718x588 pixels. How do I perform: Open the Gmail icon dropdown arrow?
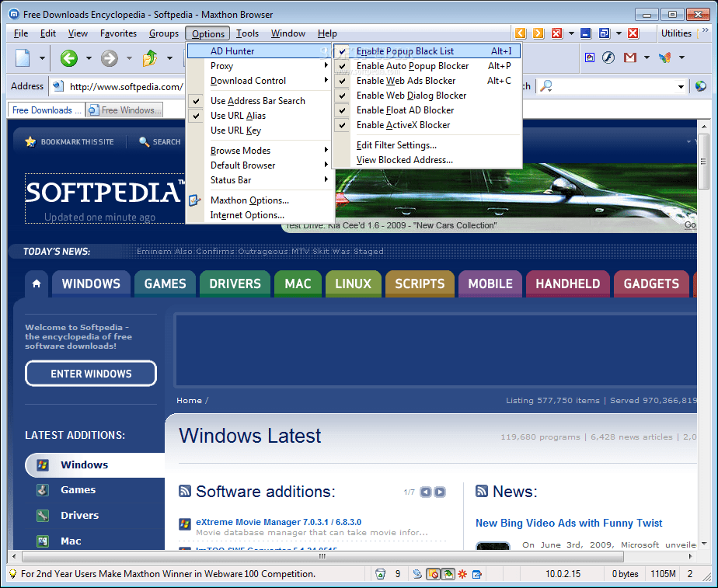coord(647,57)
